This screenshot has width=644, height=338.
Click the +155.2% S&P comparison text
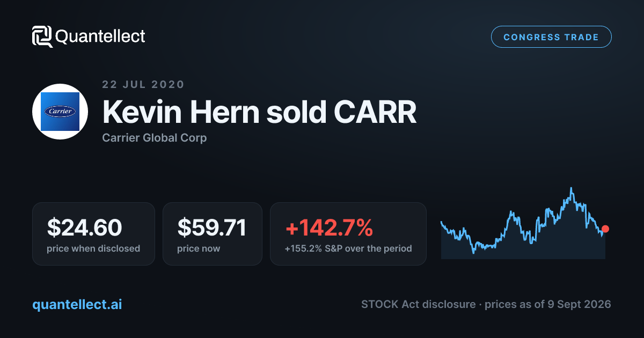click(x=348, y=248)
